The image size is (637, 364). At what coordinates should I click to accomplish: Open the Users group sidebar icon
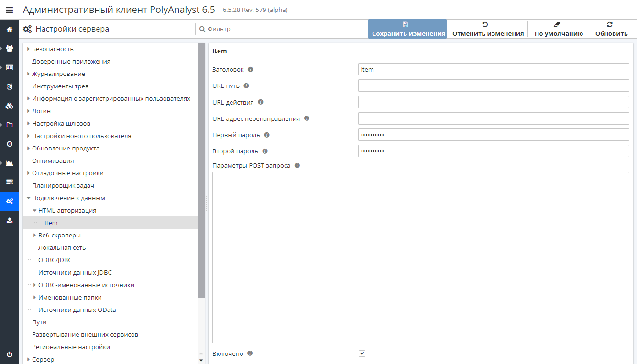click(x=10, y=48)
